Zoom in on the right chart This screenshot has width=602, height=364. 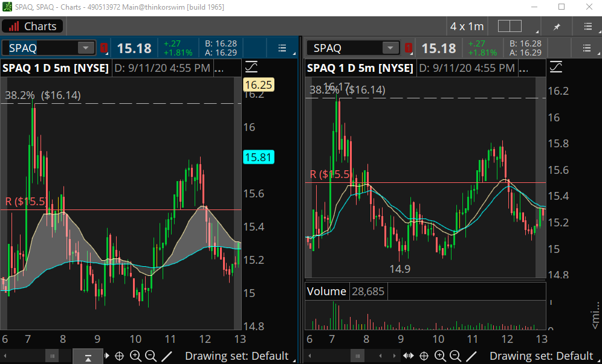(x=440, y=356)
